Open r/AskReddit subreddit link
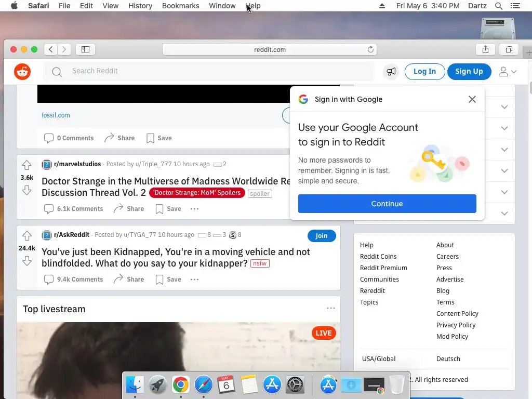Screen dimensions: 532x399 72,234
